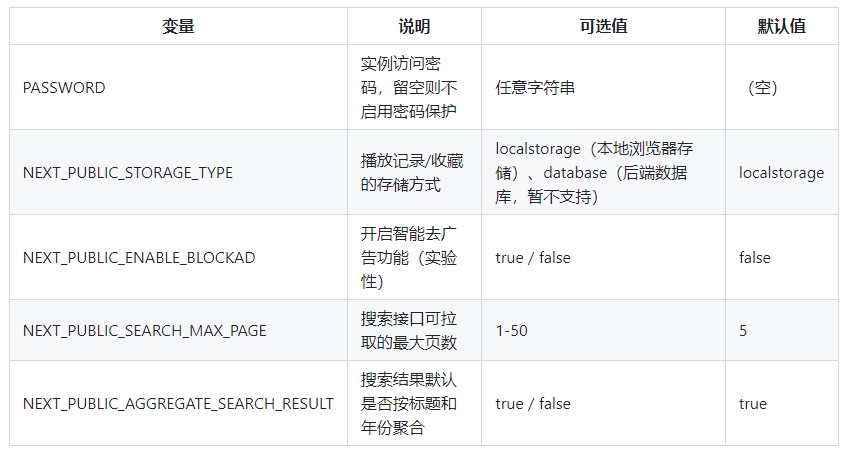Click the 搜索结果默认是否按标题和年份聚合 description cell
Image resolution: width=845 pixels, height=453 pixels.
point(409,404)
